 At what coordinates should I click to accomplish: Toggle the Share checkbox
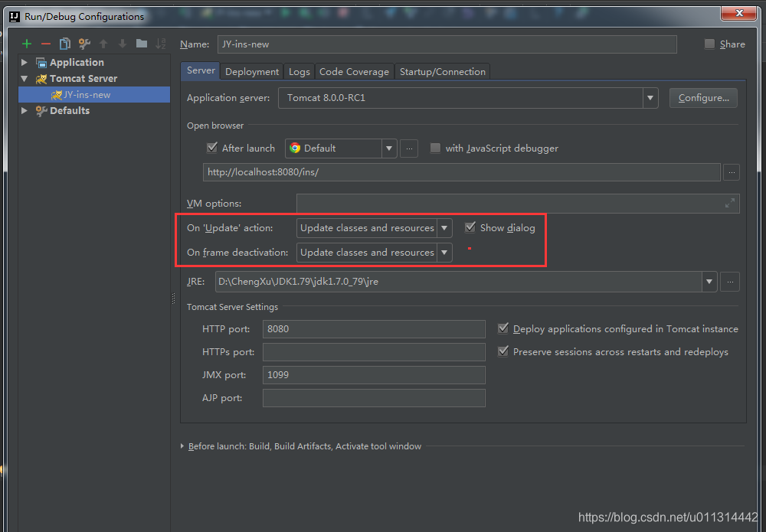coord(709,44)
